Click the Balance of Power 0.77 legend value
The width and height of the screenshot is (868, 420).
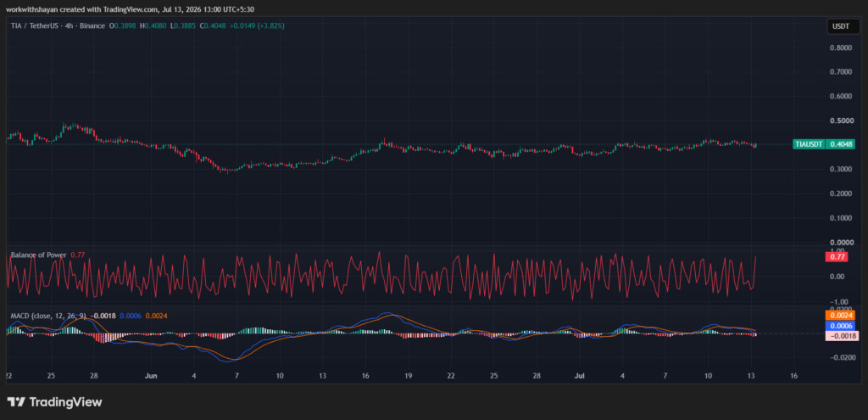point(76,255)
